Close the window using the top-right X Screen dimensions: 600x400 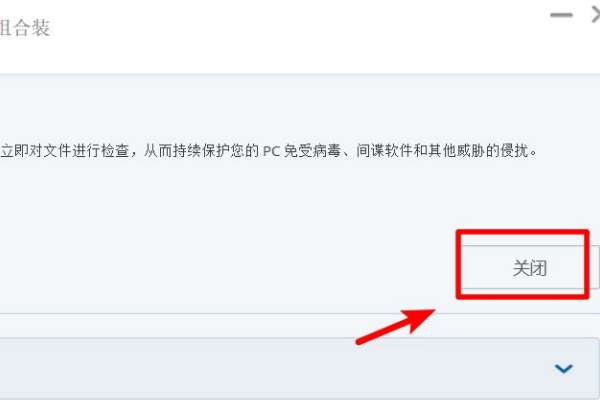tap(595, 15)
